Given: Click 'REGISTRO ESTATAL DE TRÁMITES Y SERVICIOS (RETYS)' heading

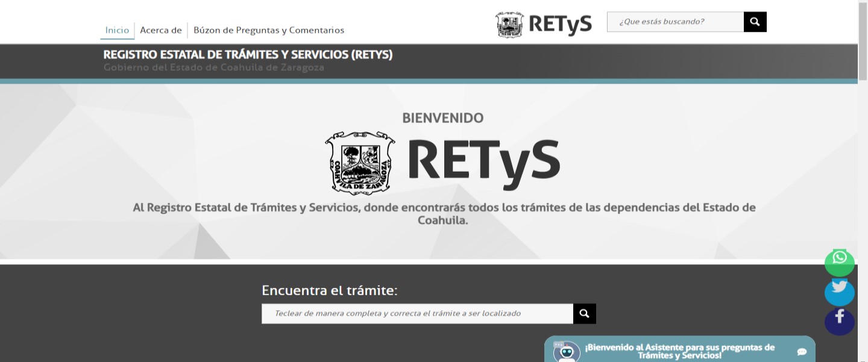Looking at the screenshot, I should 248,55.
